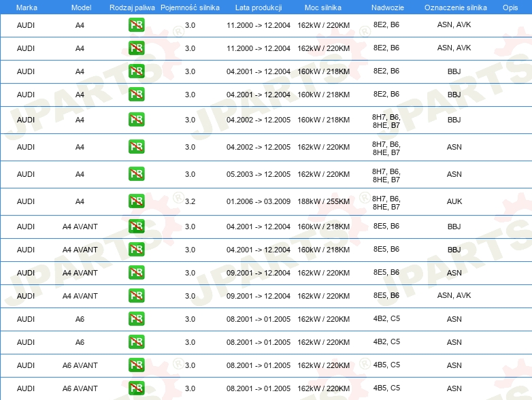Image resolution: width=532 pixels, height=400 pixels.
Task: Select the A4 model cell in the 05.2003 row
Action: pyautogui.click(x=80, y=174)
